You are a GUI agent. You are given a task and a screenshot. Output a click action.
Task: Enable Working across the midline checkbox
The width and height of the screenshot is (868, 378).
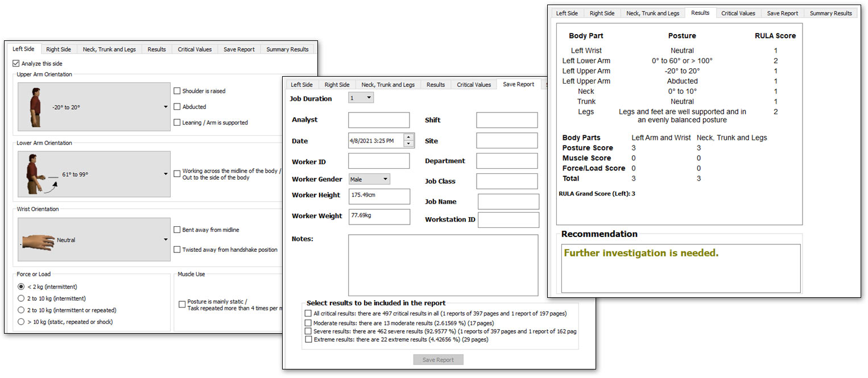coord(177,174)
